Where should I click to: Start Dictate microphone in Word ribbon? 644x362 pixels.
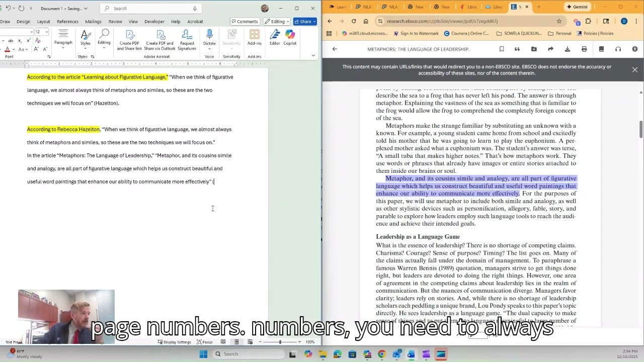(x=209, y=38)
